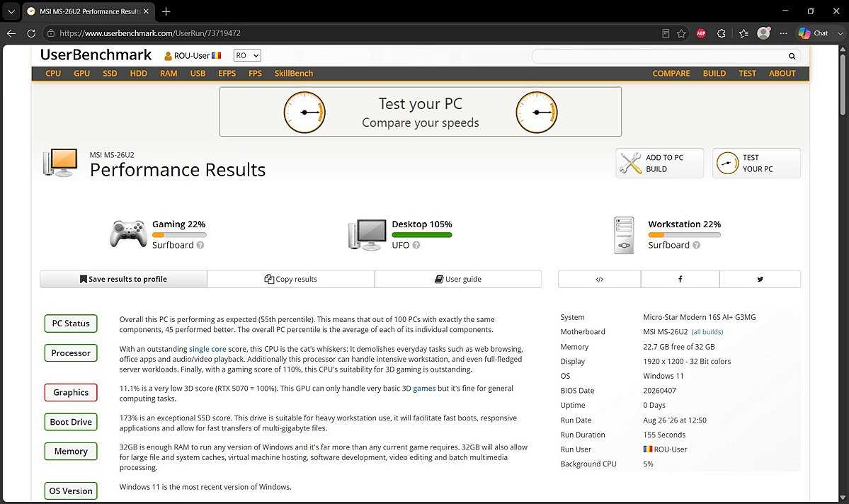Screen dimensions: 849x504
Task: Open help next to Workstation Surfboard
Action: coord(696,245)
